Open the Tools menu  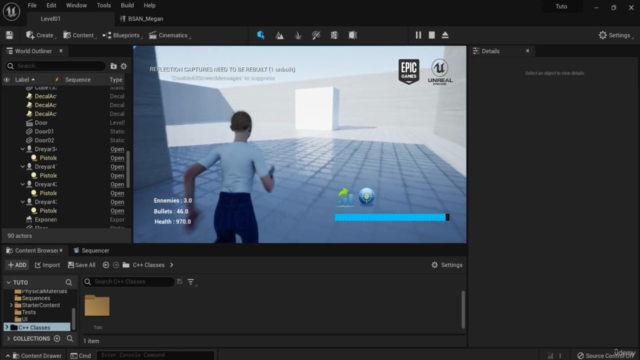pos(104,5)
